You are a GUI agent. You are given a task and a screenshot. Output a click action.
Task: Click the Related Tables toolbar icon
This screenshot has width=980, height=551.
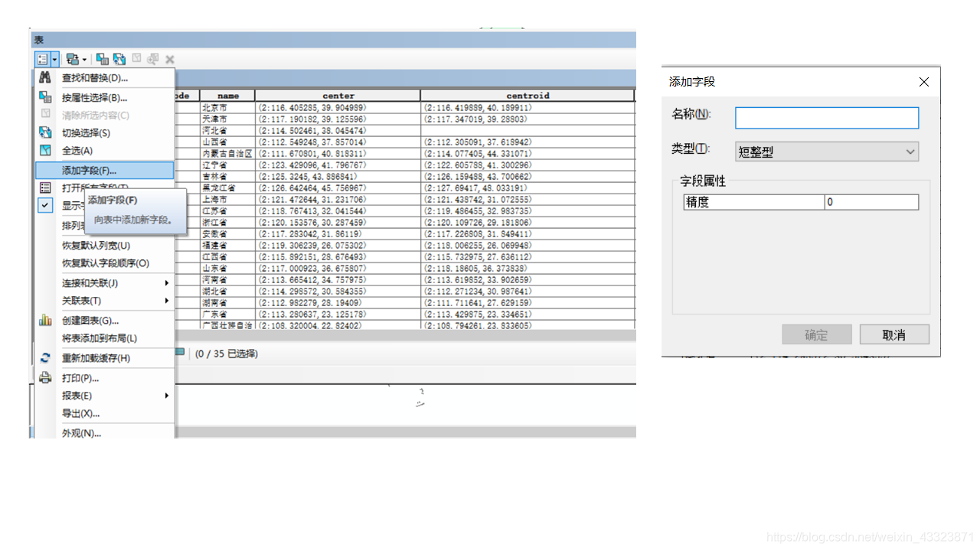[73, 59]
